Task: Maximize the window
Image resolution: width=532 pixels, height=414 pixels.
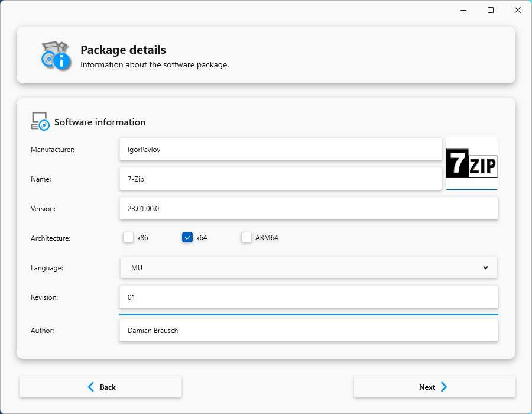Action: [x=491, y=10]
